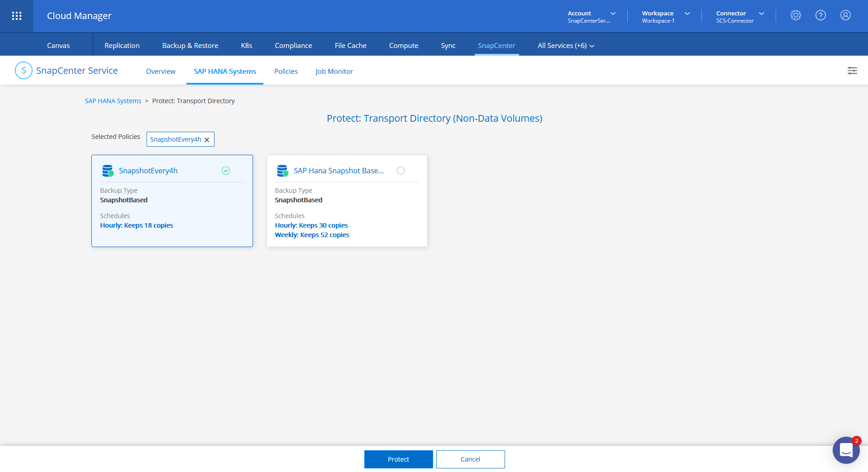The image size is (868, 472).
Task: Open the chat support bubble
Action: tap(846, 450)
